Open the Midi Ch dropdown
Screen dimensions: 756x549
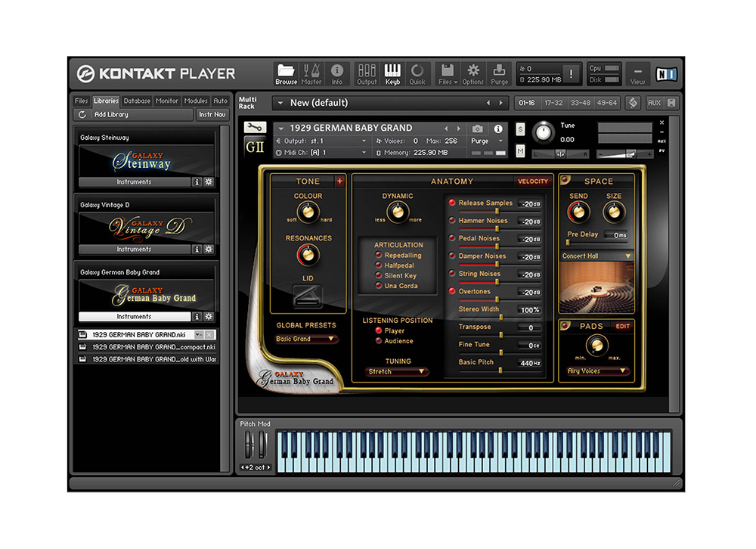(x=321, y=153)
